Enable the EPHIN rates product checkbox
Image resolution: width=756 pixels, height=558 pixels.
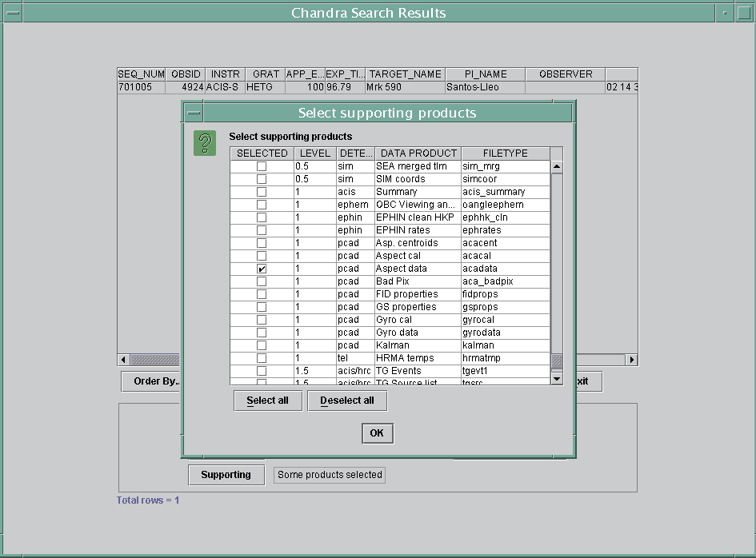(262, 230)
